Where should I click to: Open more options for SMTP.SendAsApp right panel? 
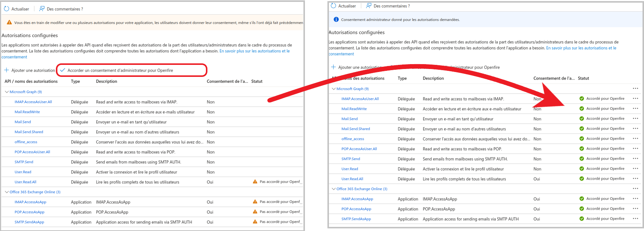tap(635, 219)
